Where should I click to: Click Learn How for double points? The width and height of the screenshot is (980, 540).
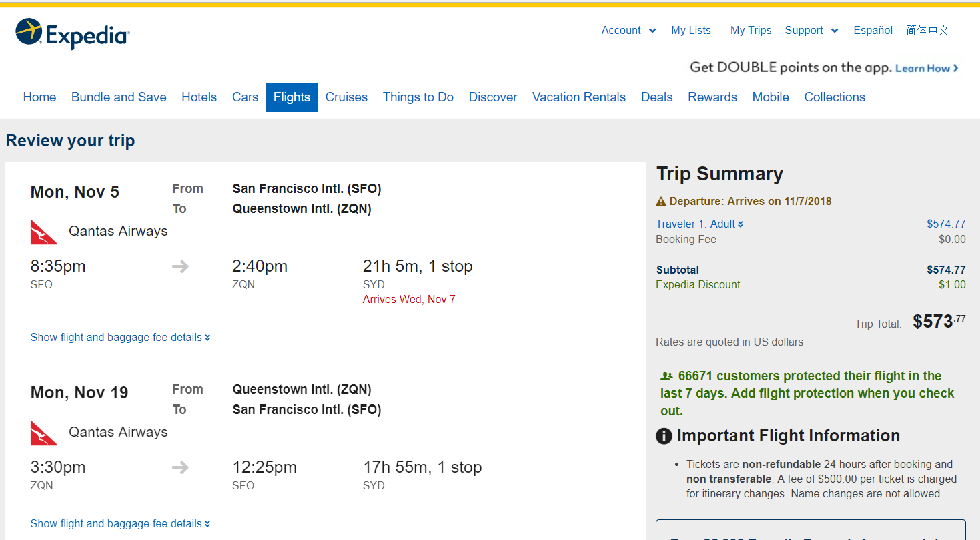[926, 69]
